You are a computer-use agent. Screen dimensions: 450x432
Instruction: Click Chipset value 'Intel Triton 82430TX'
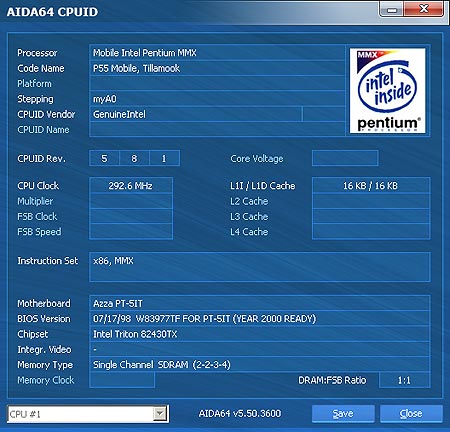(135, 334)
